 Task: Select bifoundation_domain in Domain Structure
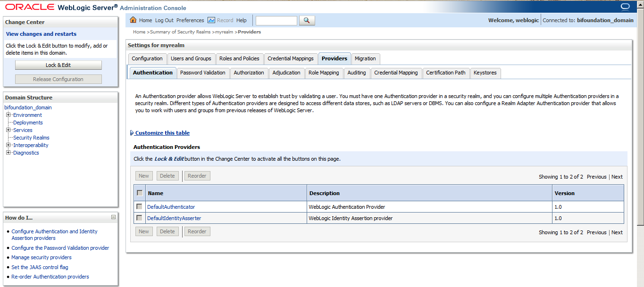(28, 107)
